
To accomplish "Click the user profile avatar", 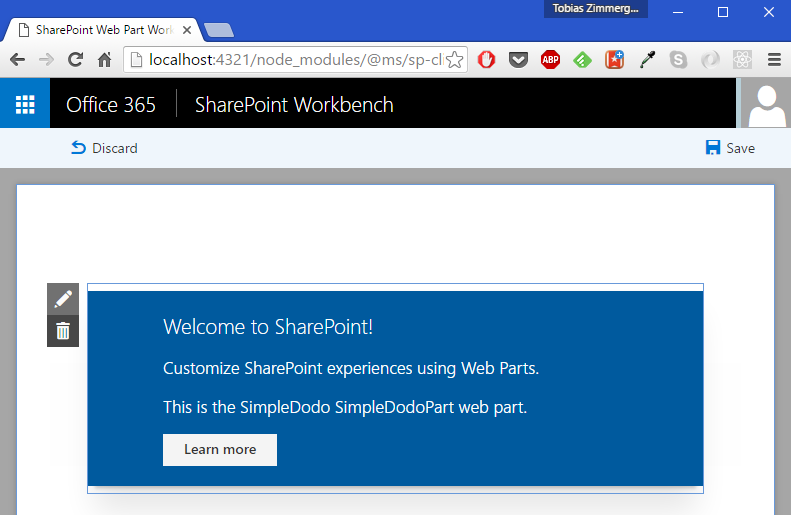I will (766, 104).
